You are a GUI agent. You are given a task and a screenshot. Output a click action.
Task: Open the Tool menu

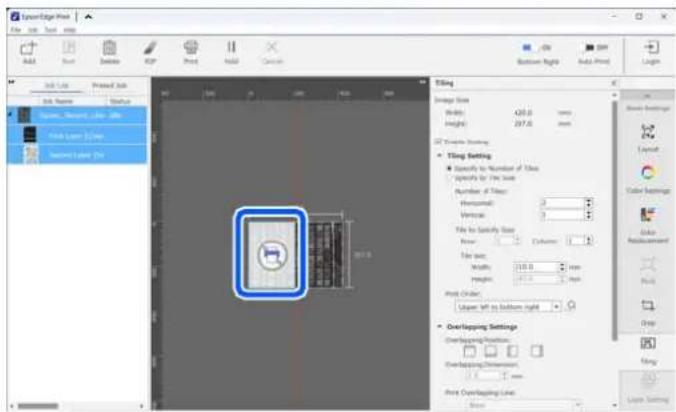50,30
